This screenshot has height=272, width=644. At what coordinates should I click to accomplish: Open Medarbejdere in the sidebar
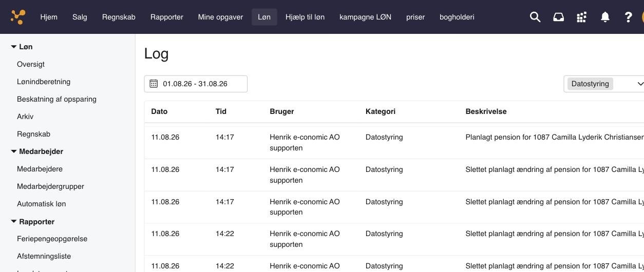[x=40, y=169]
